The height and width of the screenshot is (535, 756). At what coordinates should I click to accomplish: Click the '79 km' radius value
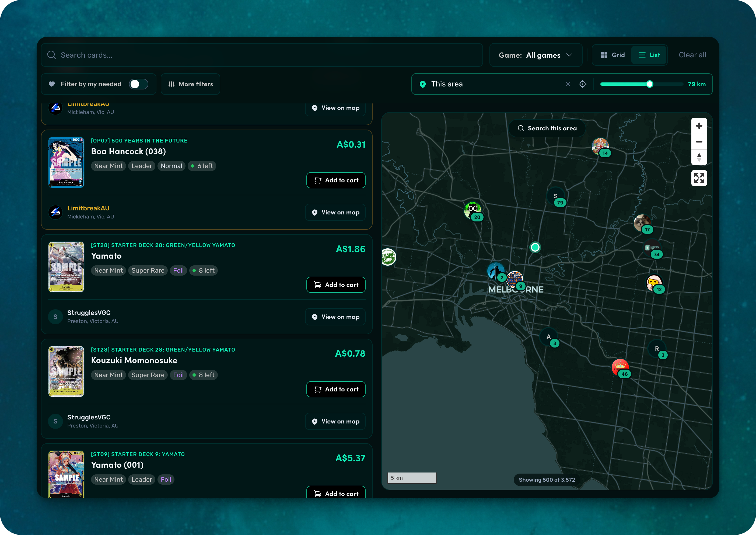[x=697, y=84]
